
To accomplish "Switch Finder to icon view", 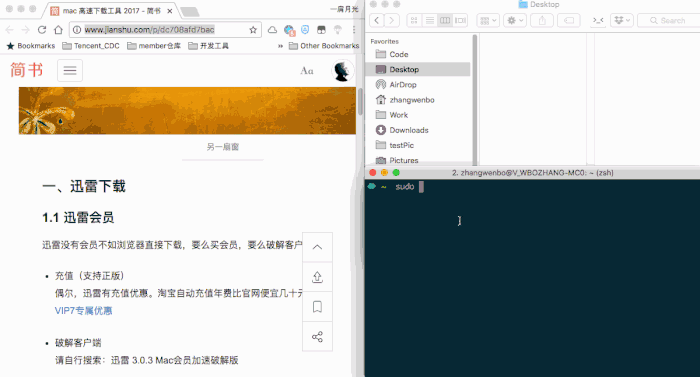I will [414, 20].
